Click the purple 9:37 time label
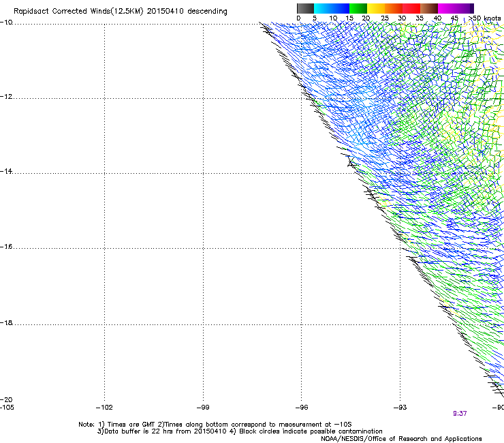Viewport: 504px width, 443px height. [x=460, y=414]
